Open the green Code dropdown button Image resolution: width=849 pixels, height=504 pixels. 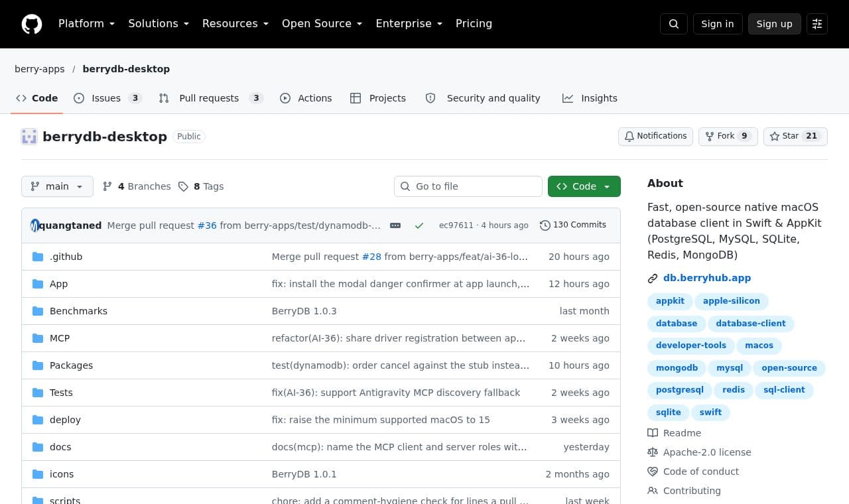coord(584,186)
